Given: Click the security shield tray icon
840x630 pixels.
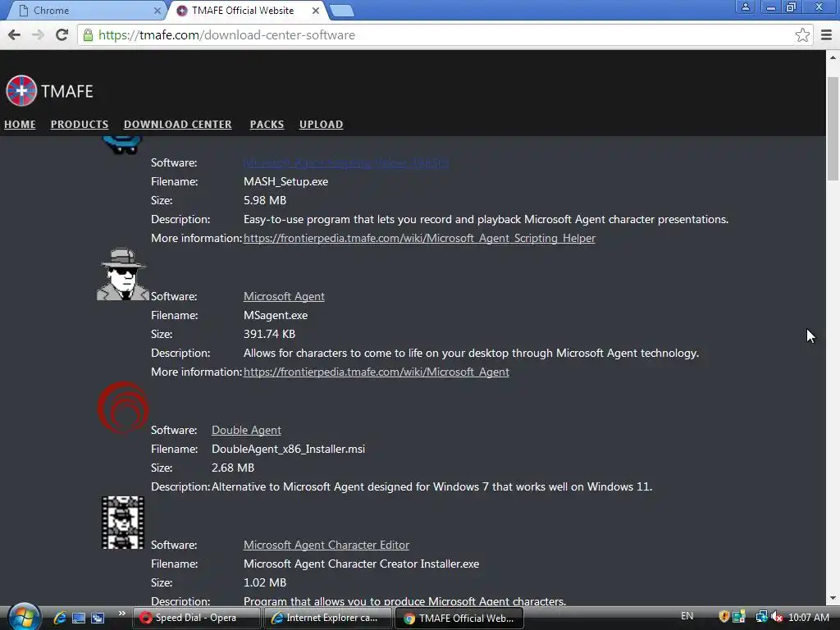Looking at the screenshot, I should pyautogui.click(x=724, y=617).
